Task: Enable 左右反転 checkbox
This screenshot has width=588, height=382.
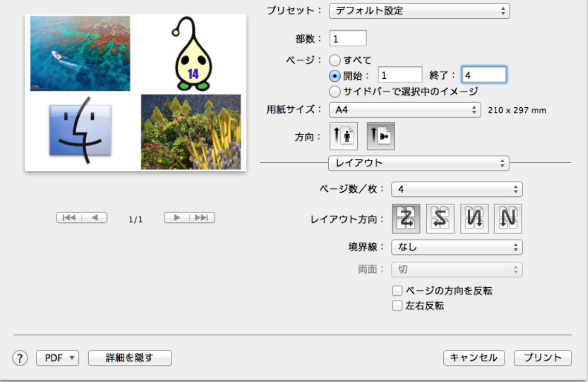Action: 397,306
